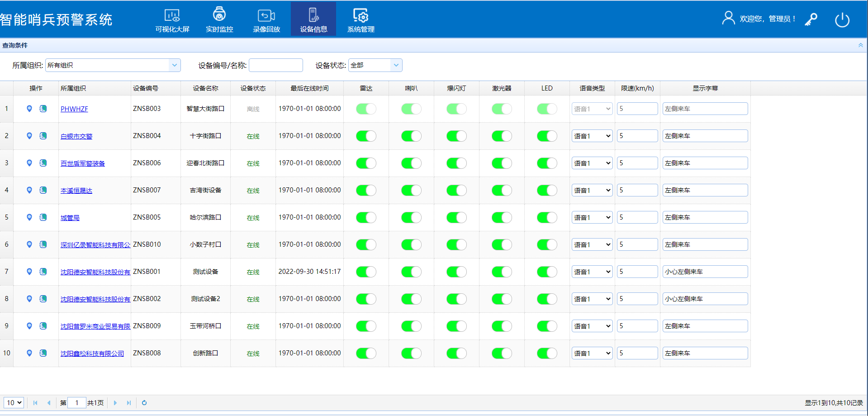Go to next page arrow icon

point(115,403)
